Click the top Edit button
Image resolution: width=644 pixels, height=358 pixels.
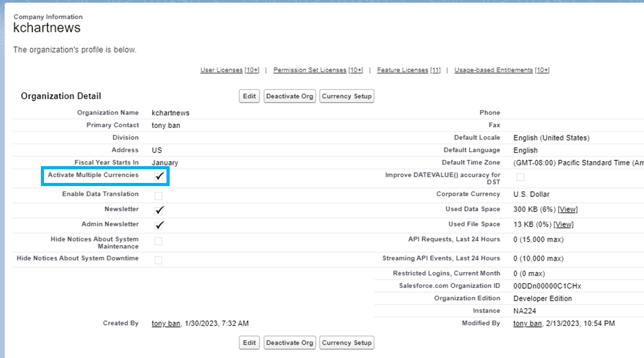click(250, 96)
